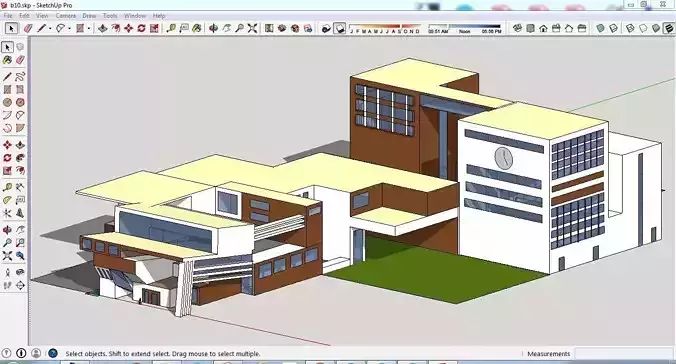Select the Paint Bucket in the top toolbar

[x=197, y=28]
